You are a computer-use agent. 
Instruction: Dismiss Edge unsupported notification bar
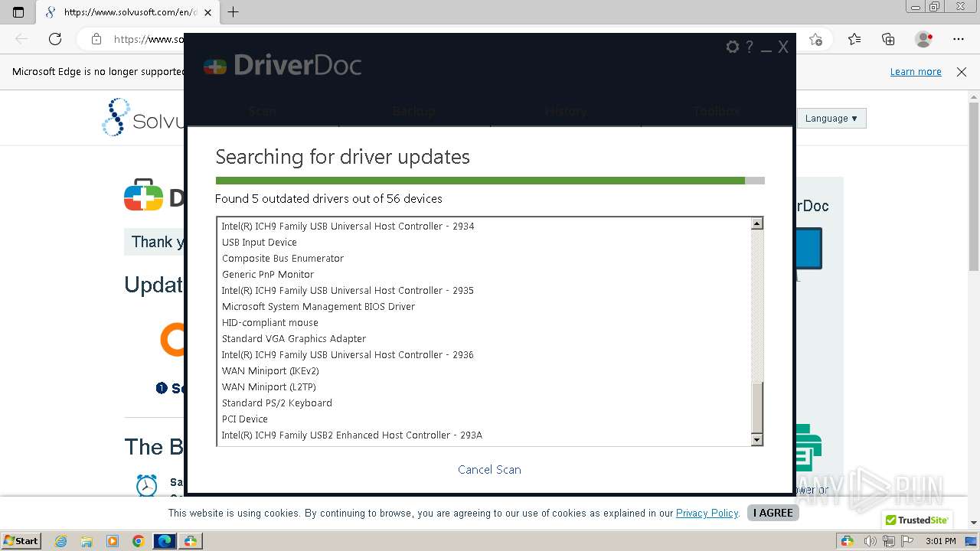pyautogui.click(x=962, y=72)
